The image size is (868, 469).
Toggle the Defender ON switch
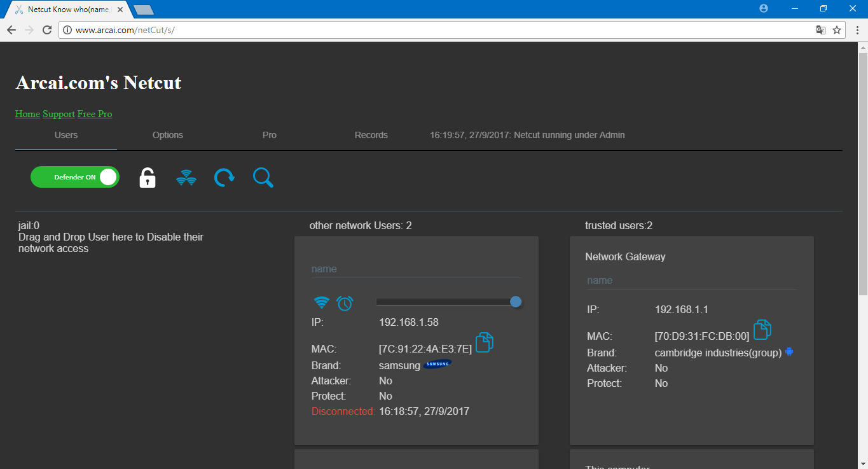(x=75, y=177)
